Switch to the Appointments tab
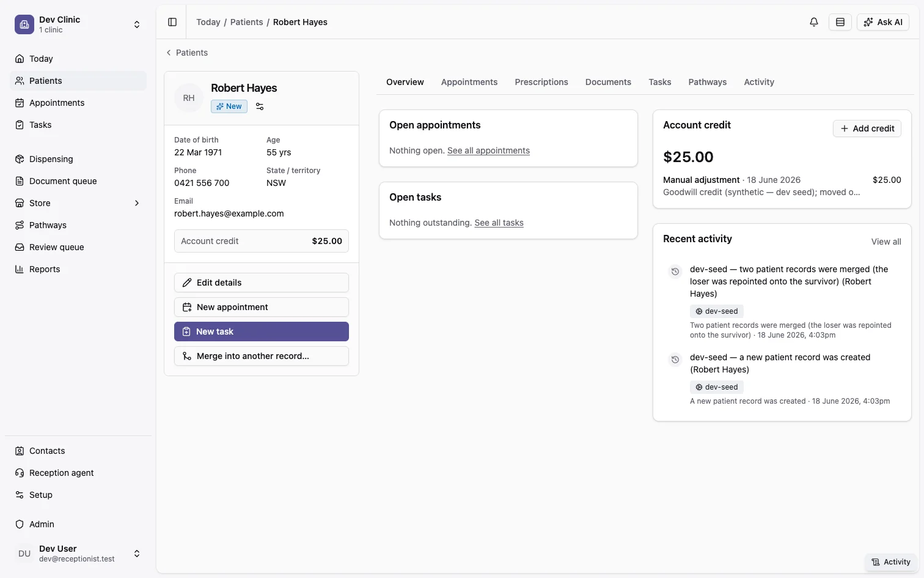924x578 pixels. pos(469,82)
